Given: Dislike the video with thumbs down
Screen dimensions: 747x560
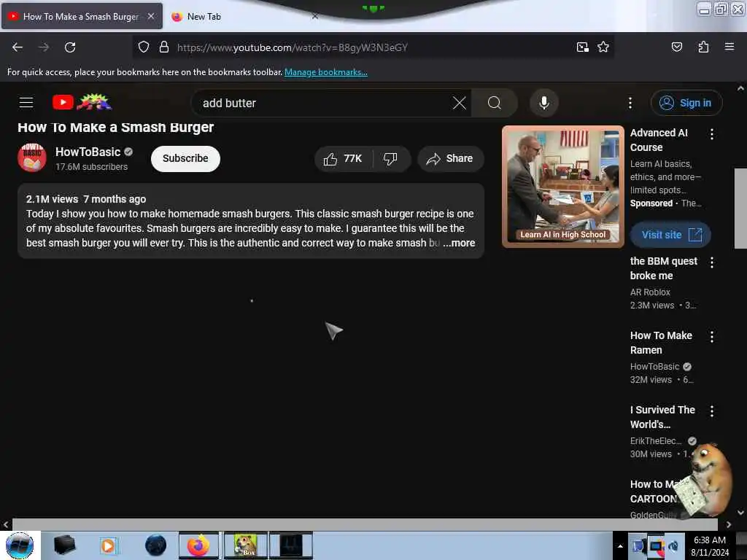Looking at the screenshot, I should pos(391,158).
